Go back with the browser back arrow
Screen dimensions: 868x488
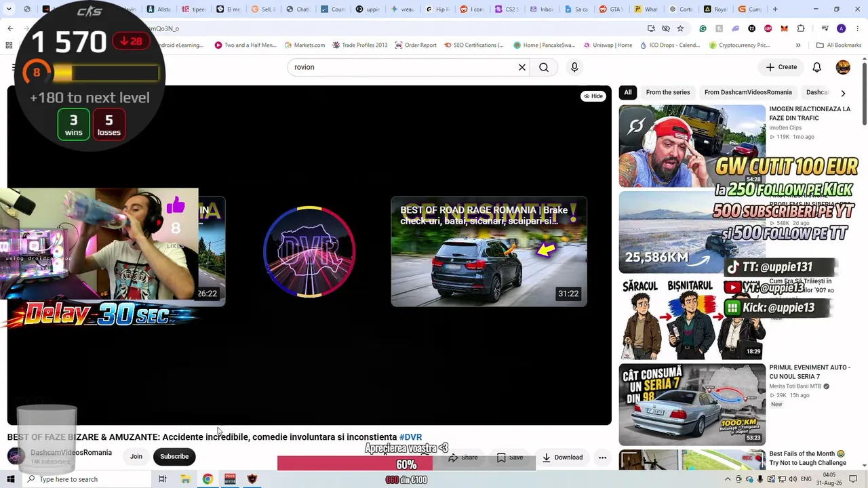10,28
